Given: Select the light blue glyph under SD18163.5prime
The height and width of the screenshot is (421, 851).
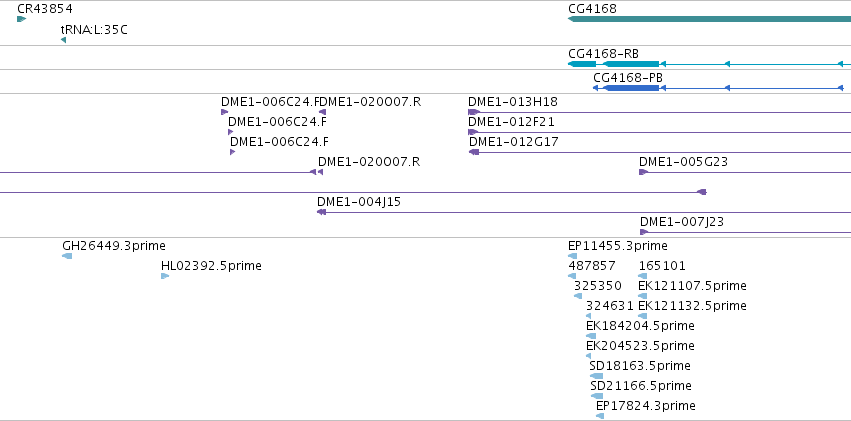Looking at the screenshot, I should tap(596, 376).
